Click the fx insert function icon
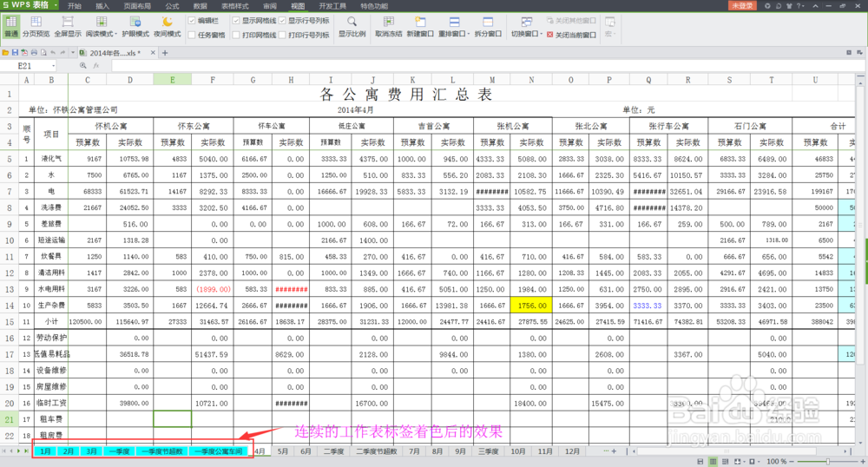 (96, 66)
